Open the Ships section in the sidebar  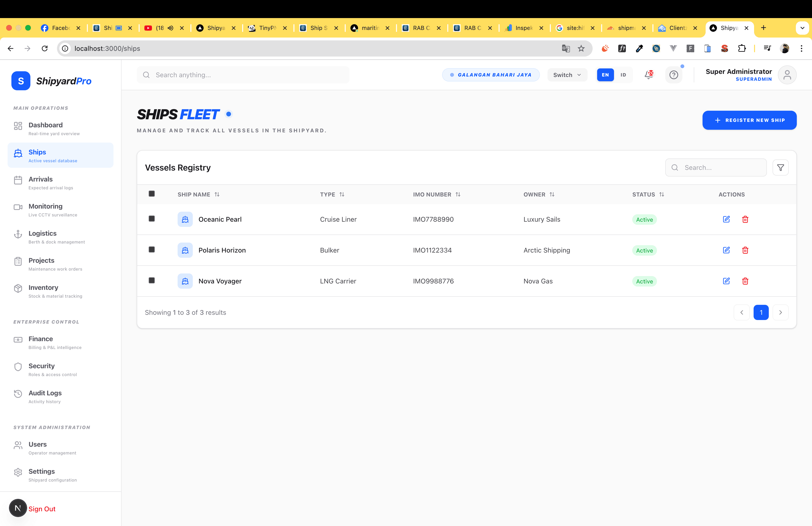pyautogui.click(x=37, y=152)
